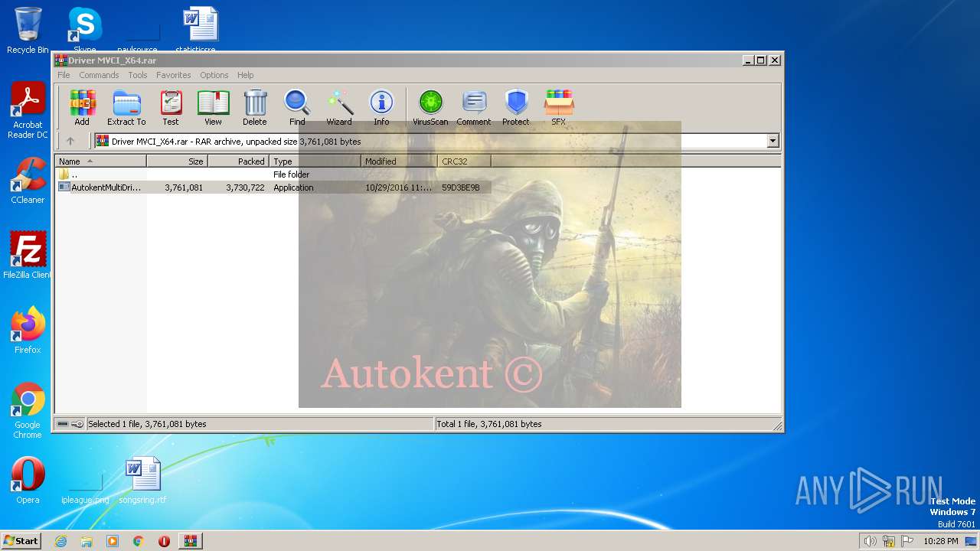
Task: Open Skype desktop shortcut
Action: coord(84,31)
